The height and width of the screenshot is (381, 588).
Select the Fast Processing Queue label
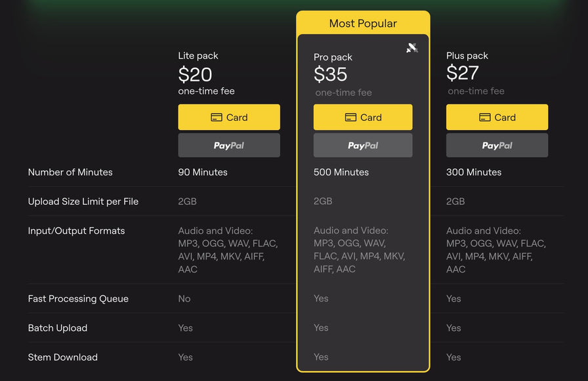(x=78, y=299)
